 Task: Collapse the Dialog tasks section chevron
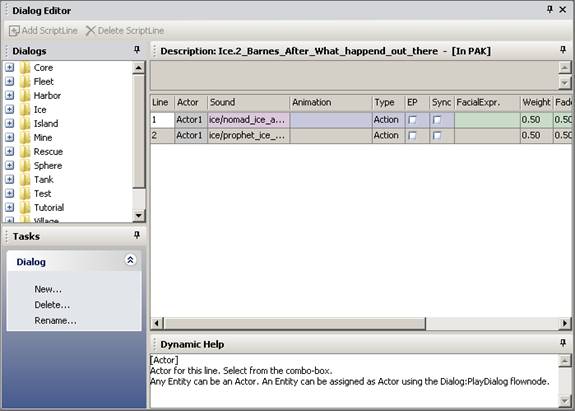130,260
